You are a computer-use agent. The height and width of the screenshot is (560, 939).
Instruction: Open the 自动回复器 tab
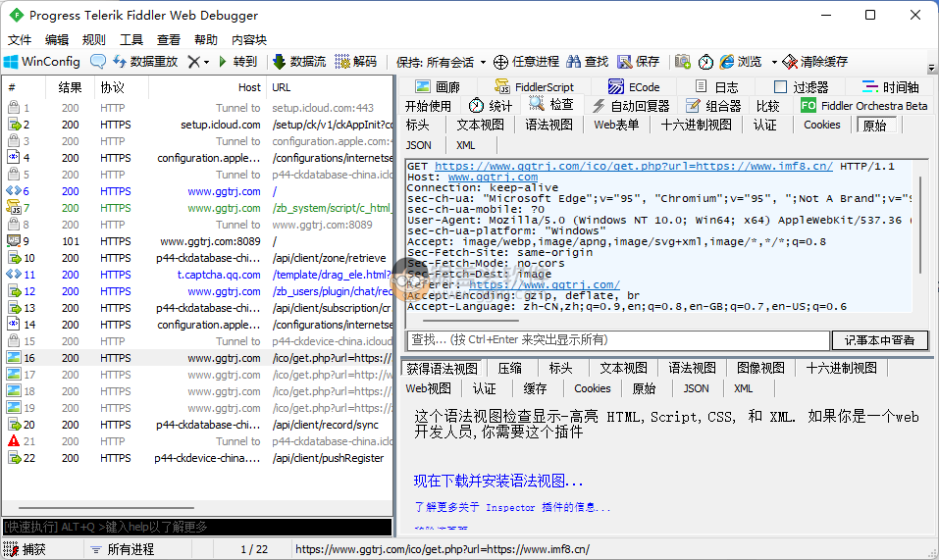630,106
